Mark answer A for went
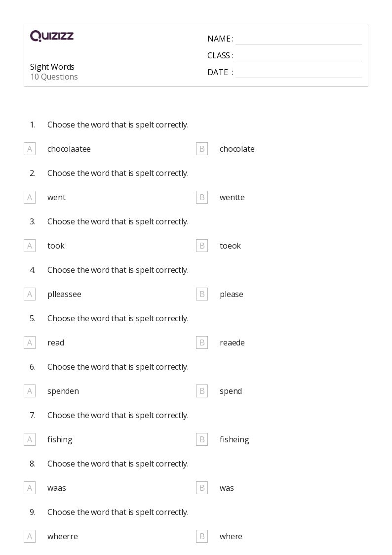 (30, 198)
